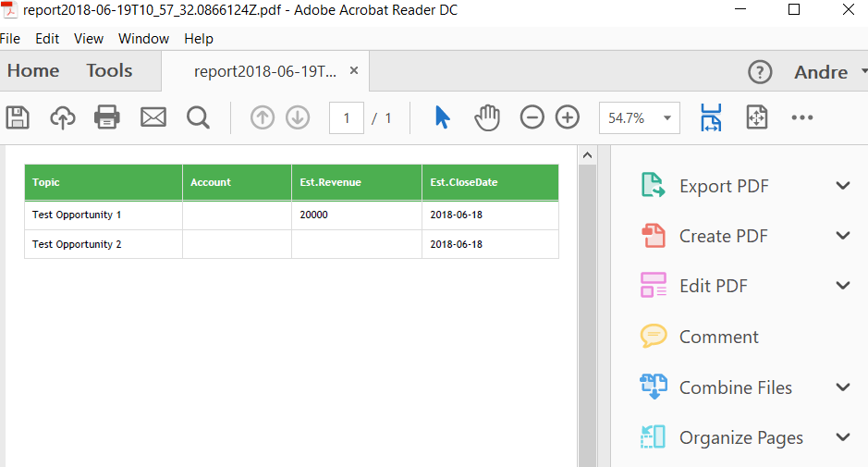Activate the Selection arrow tool
This screenshot has width=868, height=467.
tap(443, 117)
